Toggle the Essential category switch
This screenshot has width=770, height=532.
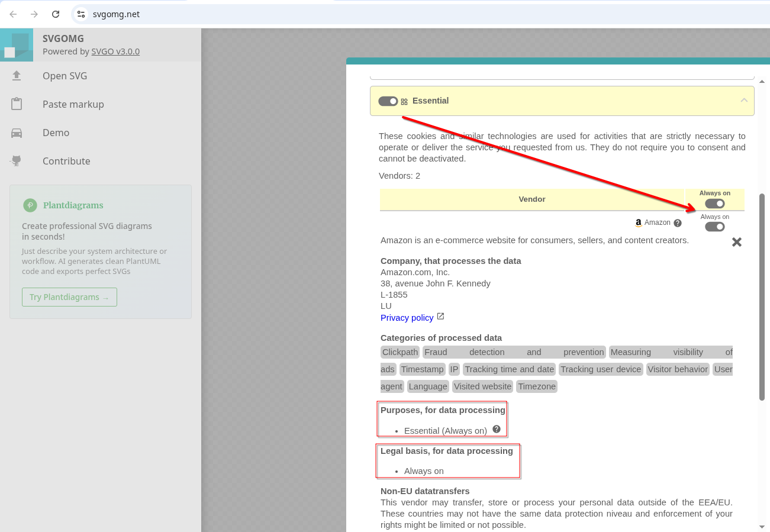pos(388,101)
